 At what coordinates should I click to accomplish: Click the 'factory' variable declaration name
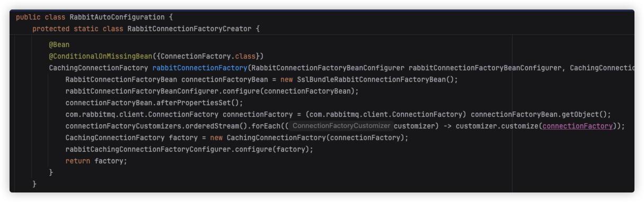click(x=183, y=137)
